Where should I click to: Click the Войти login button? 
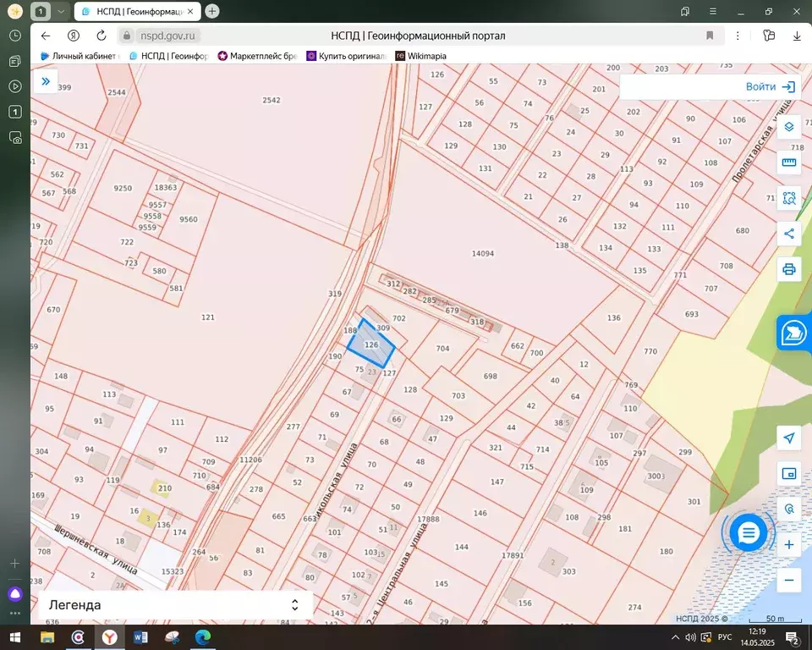click(771, 87)
